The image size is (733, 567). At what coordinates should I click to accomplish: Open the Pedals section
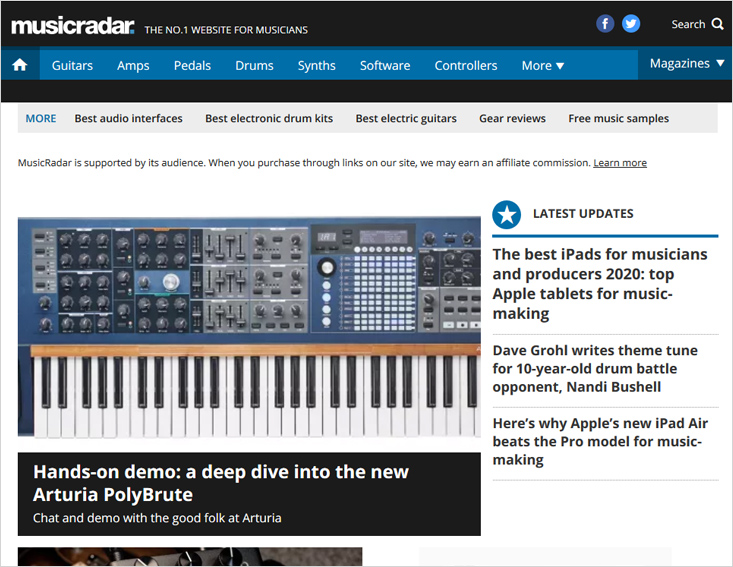click(x=192, y=65)
